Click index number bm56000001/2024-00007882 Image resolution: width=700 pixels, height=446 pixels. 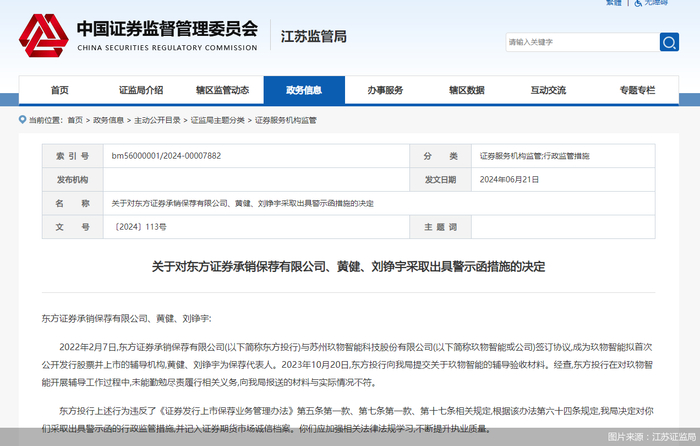pos(166,156)
